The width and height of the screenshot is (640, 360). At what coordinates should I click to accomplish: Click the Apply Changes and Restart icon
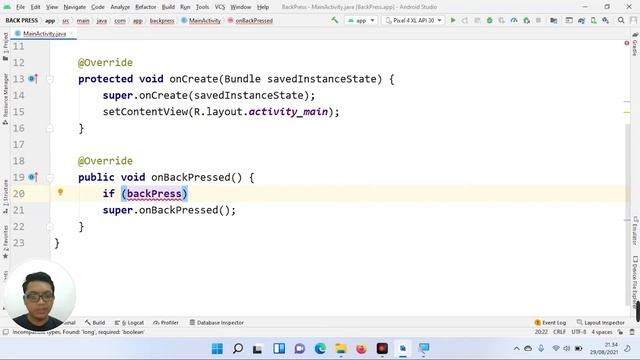coord(465,20)
